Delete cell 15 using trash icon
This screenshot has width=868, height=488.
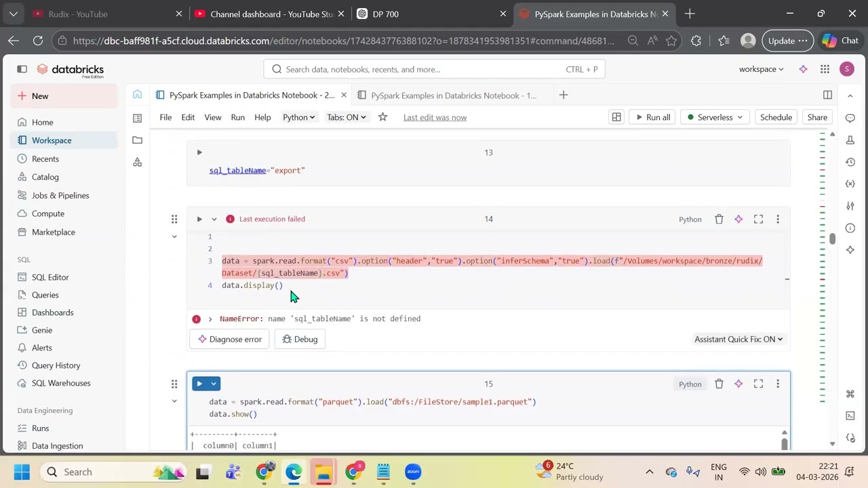click(x=719, y=384)
